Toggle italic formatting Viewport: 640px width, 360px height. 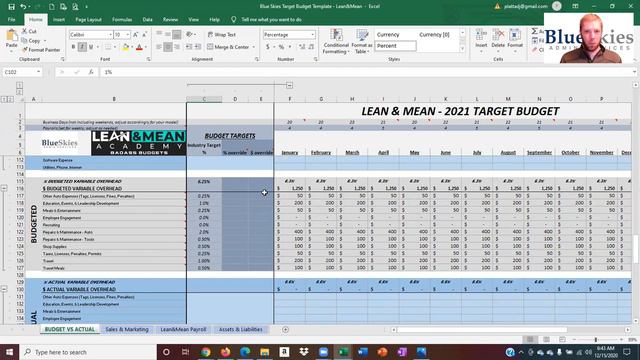pos(82,47)
